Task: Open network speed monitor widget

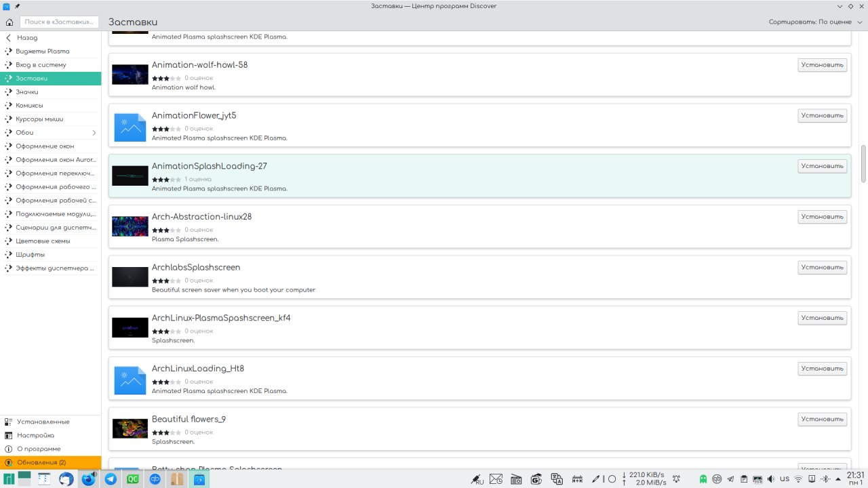Action: pos(644,479)
